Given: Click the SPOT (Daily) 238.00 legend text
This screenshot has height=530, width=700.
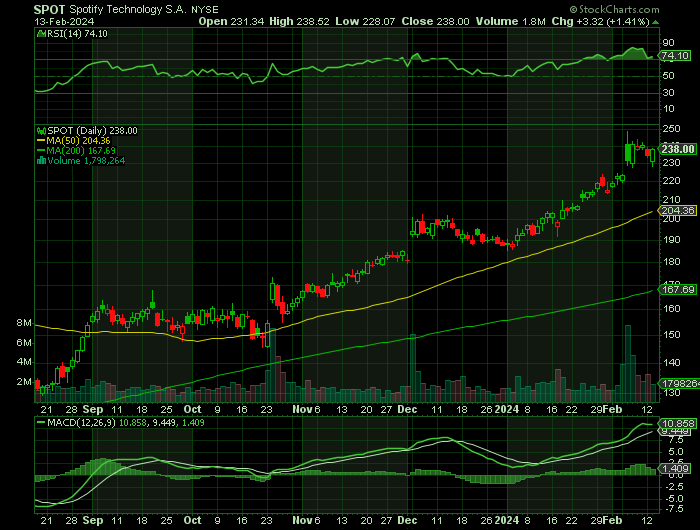Looking at the screenshot, I should [x=92, y=131].
